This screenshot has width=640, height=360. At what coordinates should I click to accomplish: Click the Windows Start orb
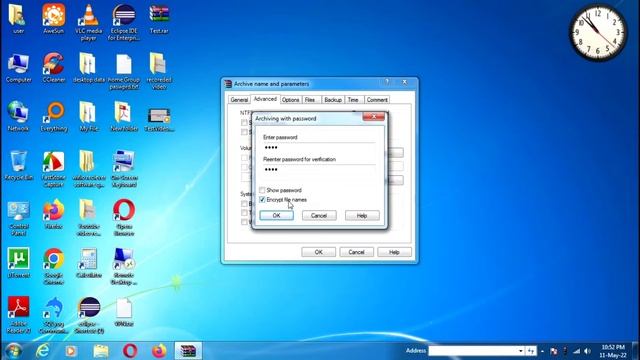[14, 351]
